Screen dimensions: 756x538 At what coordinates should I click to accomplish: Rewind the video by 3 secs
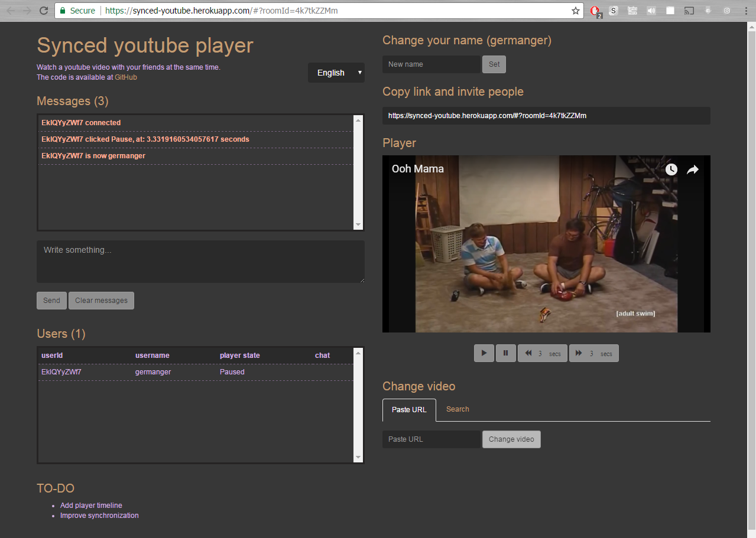click(x=542, y=353)
